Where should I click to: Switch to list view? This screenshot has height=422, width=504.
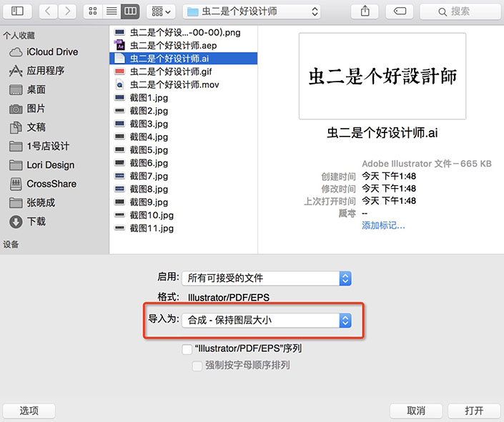pos(112,11)
